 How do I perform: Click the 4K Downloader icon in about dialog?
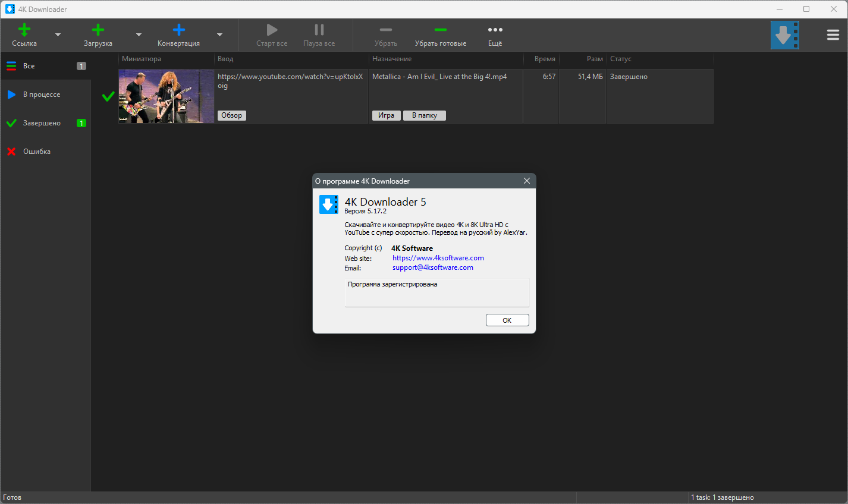pos(329,204)
